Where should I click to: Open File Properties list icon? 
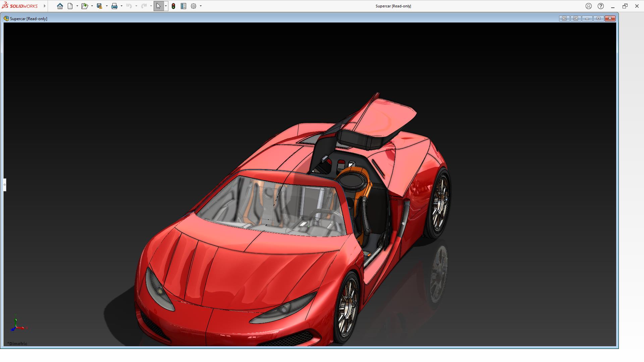coord(183,6)
